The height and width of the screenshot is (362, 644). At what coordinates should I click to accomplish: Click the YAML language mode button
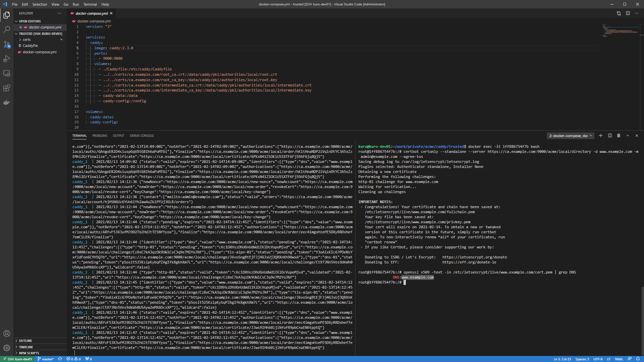point(619,359)
